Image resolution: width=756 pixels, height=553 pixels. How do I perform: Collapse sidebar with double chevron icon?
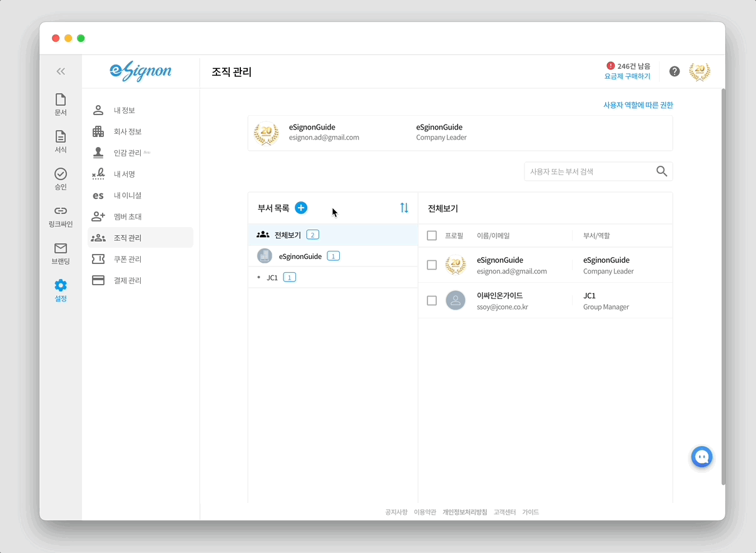[x=61, y=71]
